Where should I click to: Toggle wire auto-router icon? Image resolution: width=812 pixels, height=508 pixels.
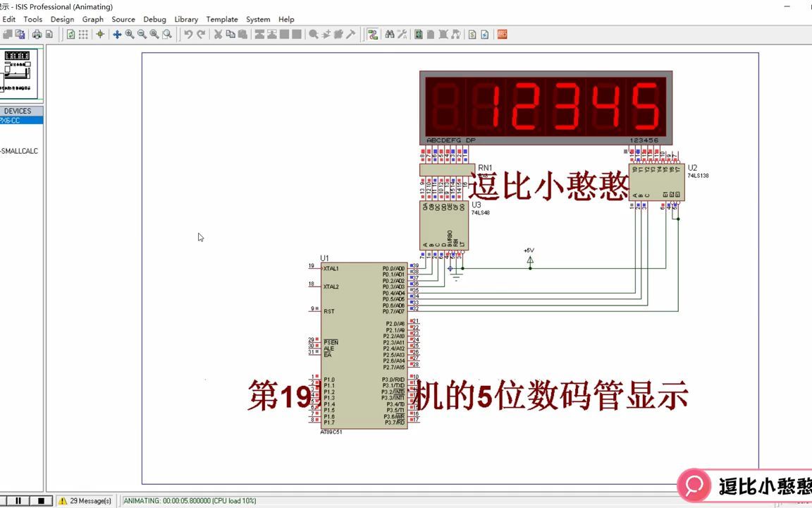(x=372, y=34)
